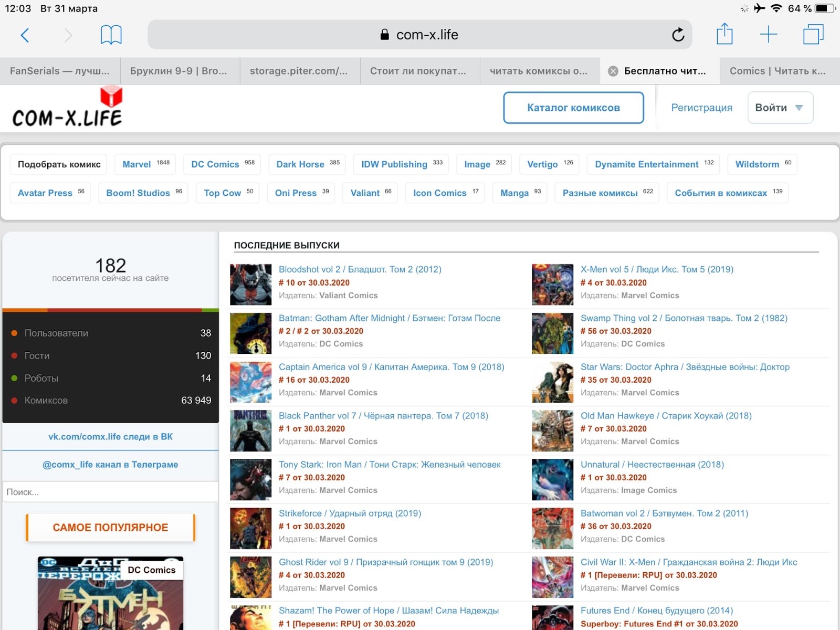Screen dimensions: 840x630
Task: Open the Oni Press category
Action: pos(301,193)
